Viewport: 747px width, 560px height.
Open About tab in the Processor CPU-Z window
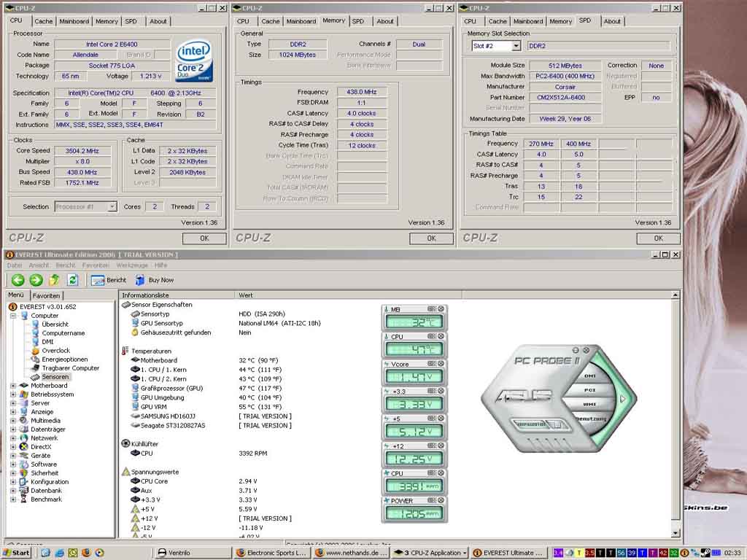pyautogui.click(x=158, y=21)
